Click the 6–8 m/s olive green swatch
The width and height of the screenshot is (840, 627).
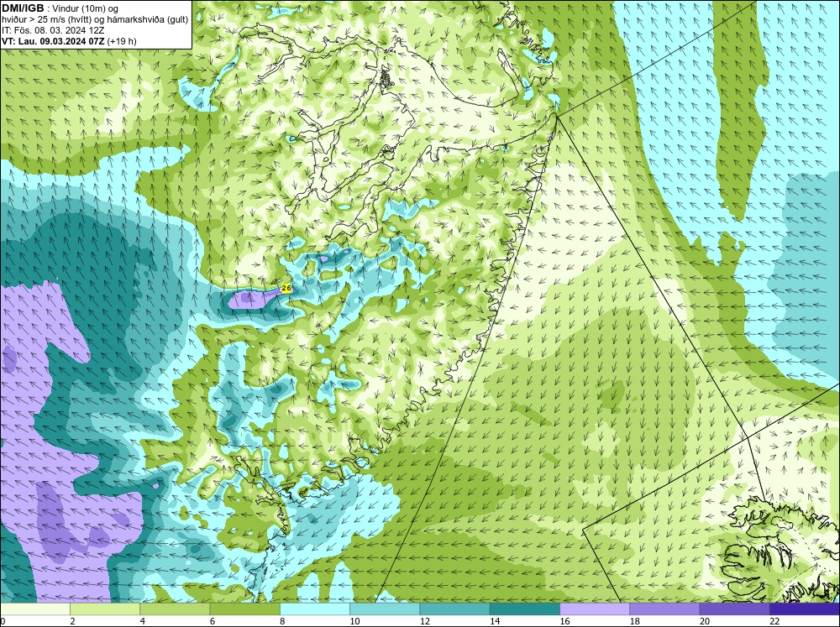click(x=244, y=609)
